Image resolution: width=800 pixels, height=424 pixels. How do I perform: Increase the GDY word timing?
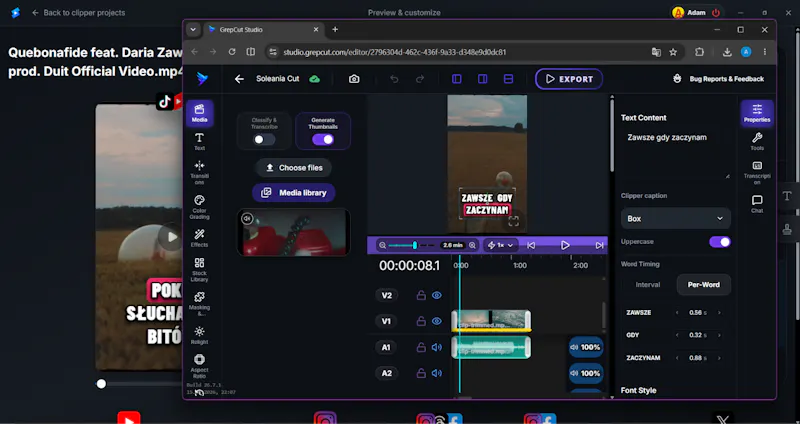coord(719,335)
